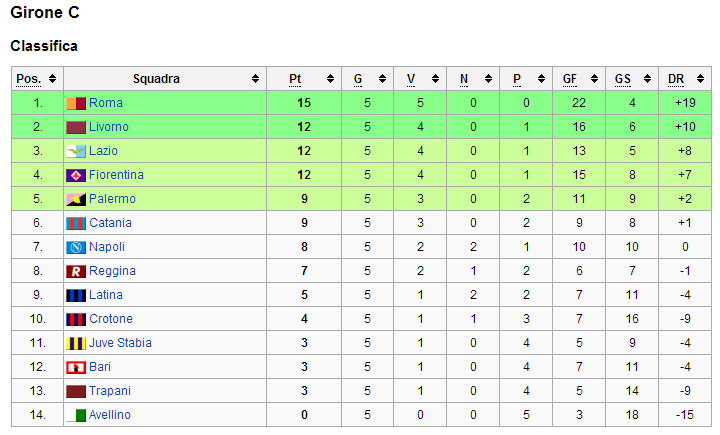Click the Fiorentina team crest icon

click(76, 175)
